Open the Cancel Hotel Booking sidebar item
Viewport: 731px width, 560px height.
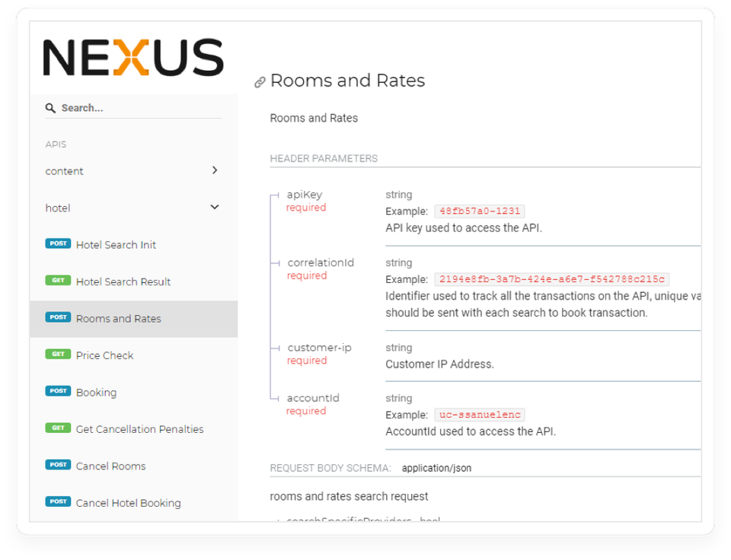tap(128, 503)
